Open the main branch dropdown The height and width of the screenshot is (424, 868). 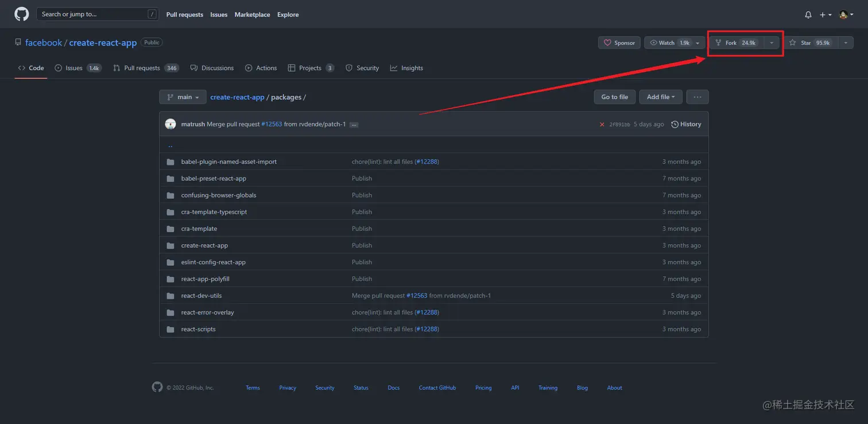coord(183,97)
